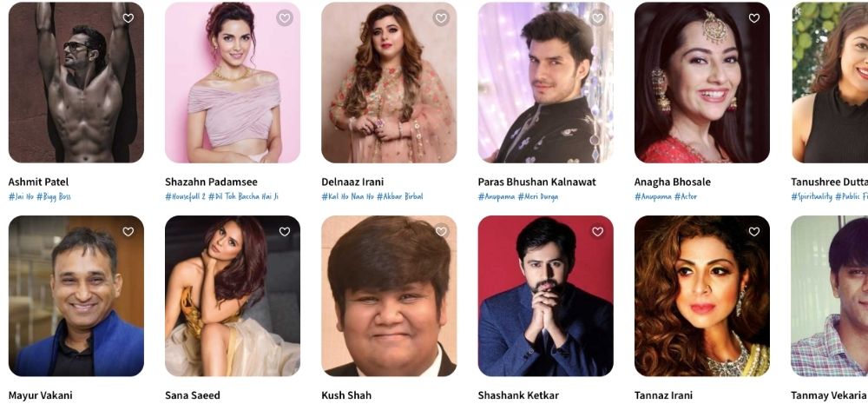Image resolution: width=868 pixels, height=404 pixels.
Task: Toggle heart on Paras Bhushan Kalnawat card
Action: (x=597, y=18)
